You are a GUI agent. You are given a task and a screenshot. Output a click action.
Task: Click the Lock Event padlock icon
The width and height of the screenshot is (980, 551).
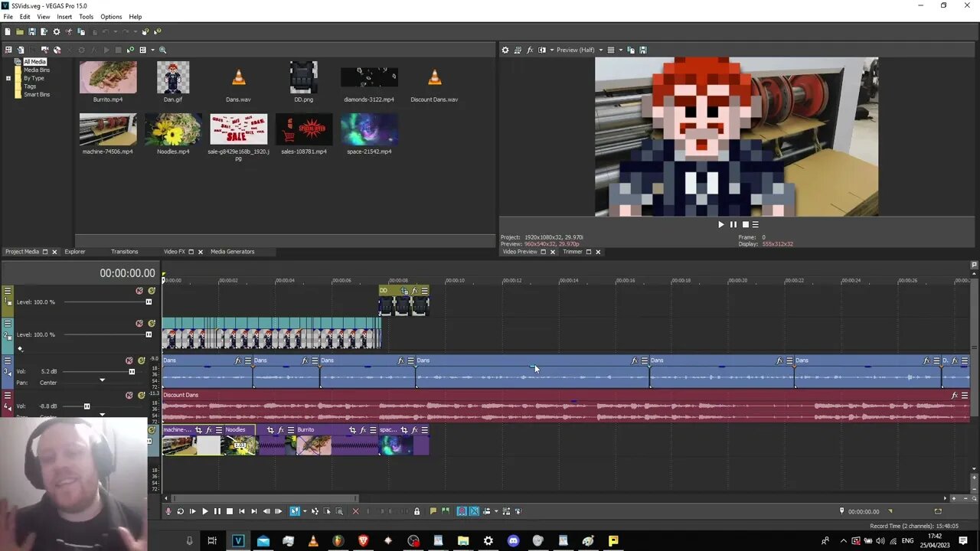tap(416, 511)
